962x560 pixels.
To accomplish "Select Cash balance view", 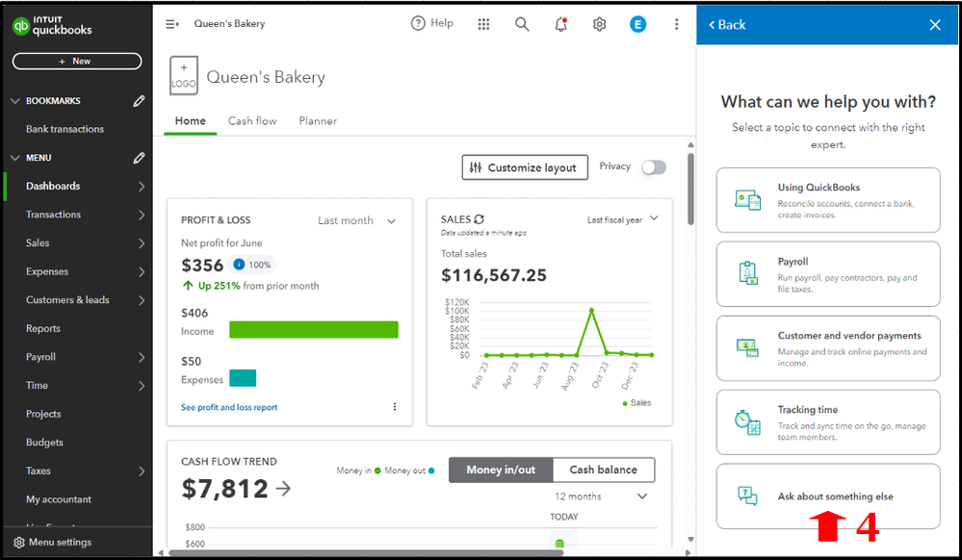I will pos(604,470).
